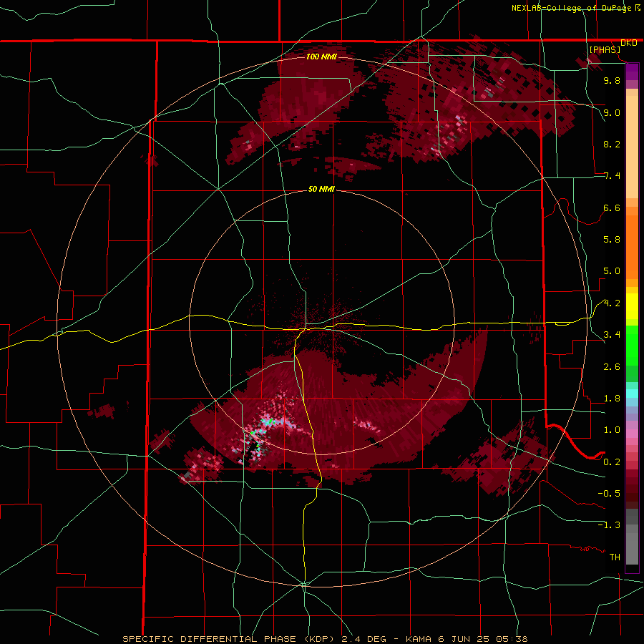
Task: Click the 9.0 value on the color scale
Action: pos(612,112)
